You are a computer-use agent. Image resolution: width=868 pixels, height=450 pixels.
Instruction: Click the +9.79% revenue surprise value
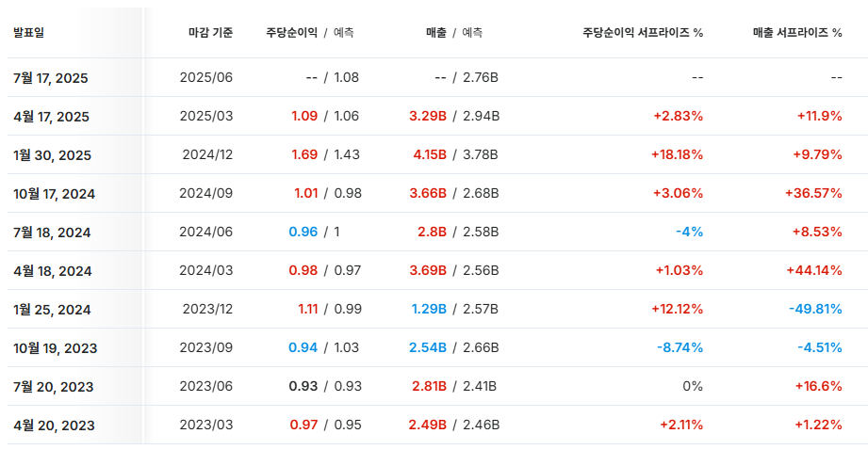click(818, 154)
